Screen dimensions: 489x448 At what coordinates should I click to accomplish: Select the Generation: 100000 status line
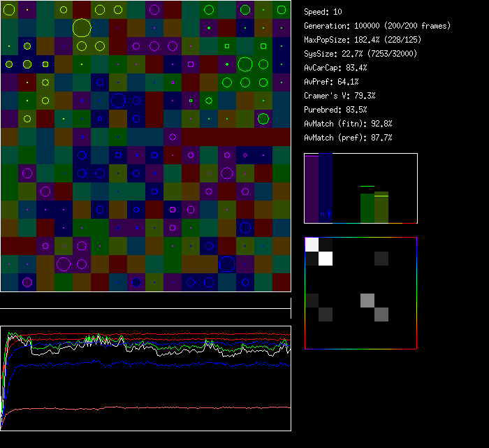(x=377, y=26)
